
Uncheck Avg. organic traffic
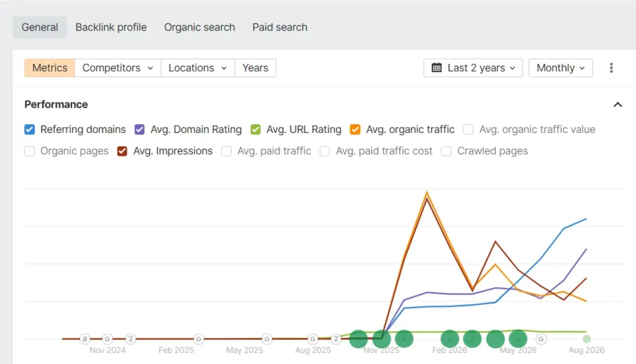click(355, 129)
